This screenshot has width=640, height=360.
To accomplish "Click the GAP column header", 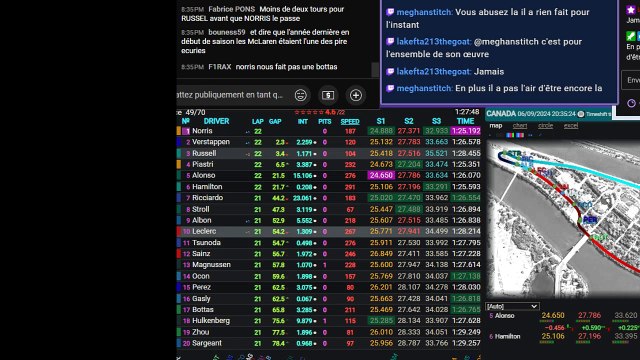I will [275, 122].
